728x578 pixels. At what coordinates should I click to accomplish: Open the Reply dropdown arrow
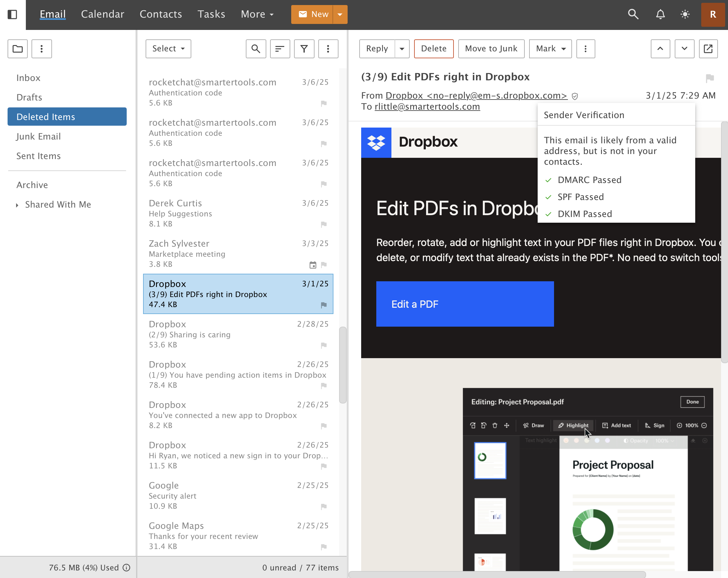pos(402,49)
